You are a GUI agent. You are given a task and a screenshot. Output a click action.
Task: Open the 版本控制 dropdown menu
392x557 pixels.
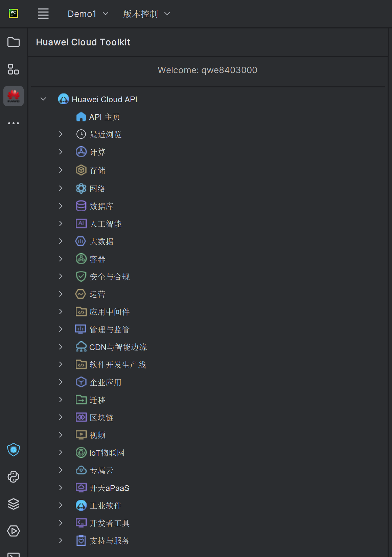(146, 14)
